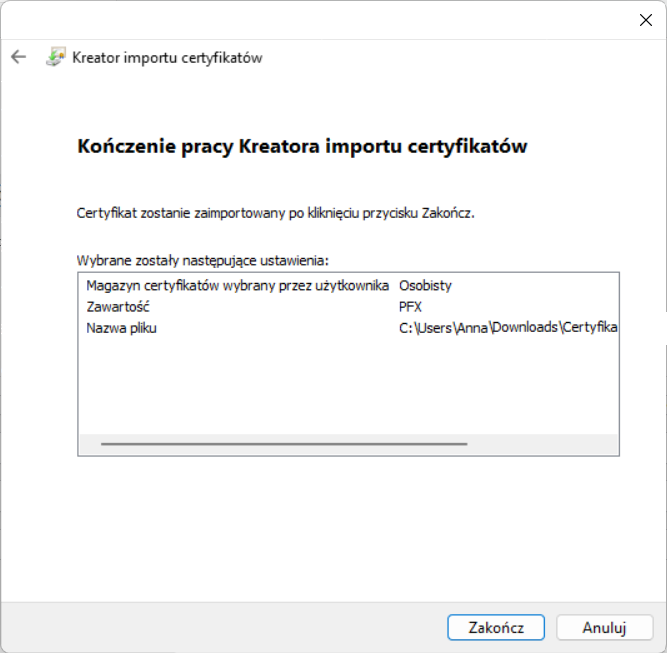Go back with the arrow icon
667x653 pixels.
(x=18, y=57)
